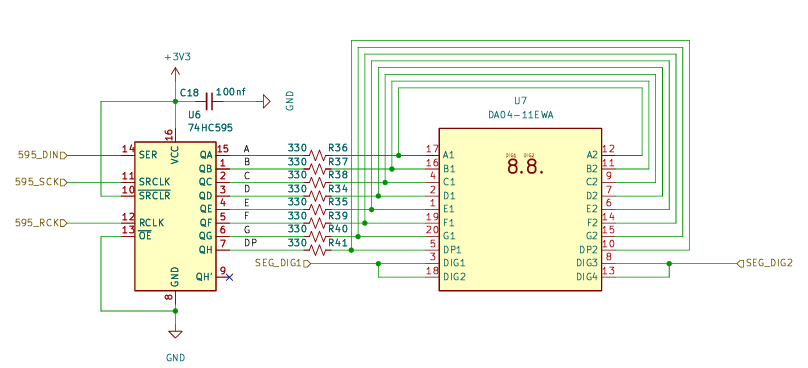Click the DIG3 pin name on U7
The image size is (808, 368).
pos(586,263)
